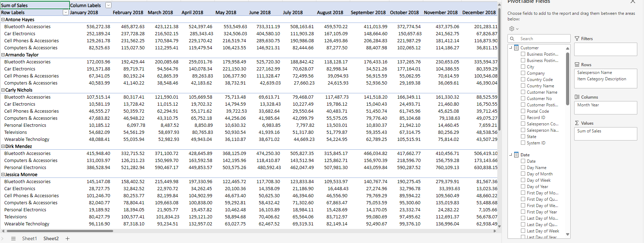644x243 pixels.
Task: Open the Column Labels filter dropdown
Action: tap(109, 5)
